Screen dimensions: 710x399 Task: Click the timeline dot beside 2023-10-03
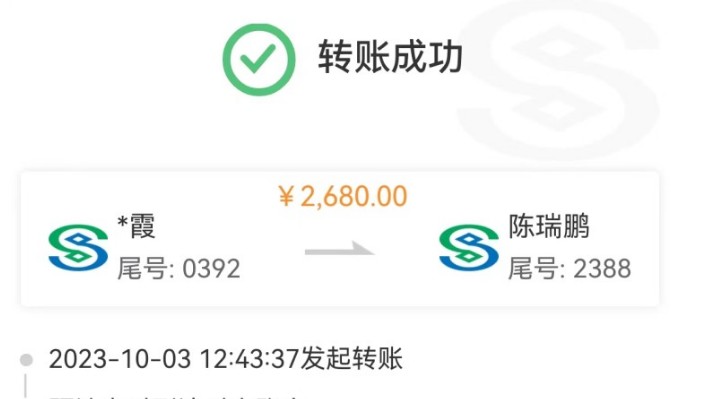pyautogui.click(x=26, y=360)
